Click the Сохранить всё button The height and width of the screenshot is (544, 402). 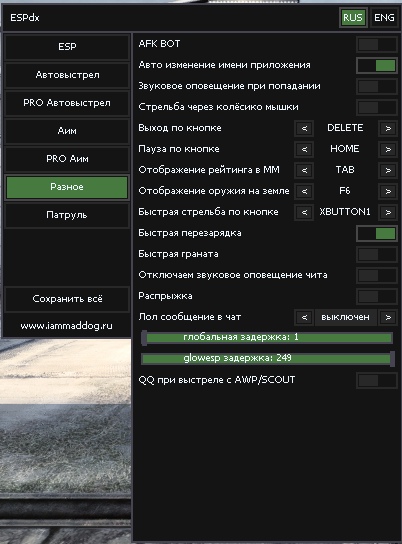point(67,299)
